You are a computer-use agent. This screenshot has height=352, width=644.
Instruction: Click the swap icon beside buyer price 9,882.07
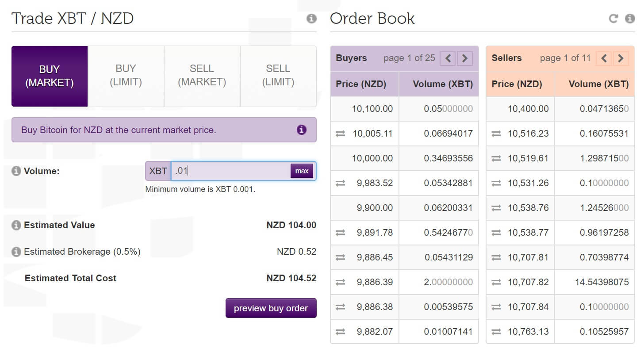340,332
